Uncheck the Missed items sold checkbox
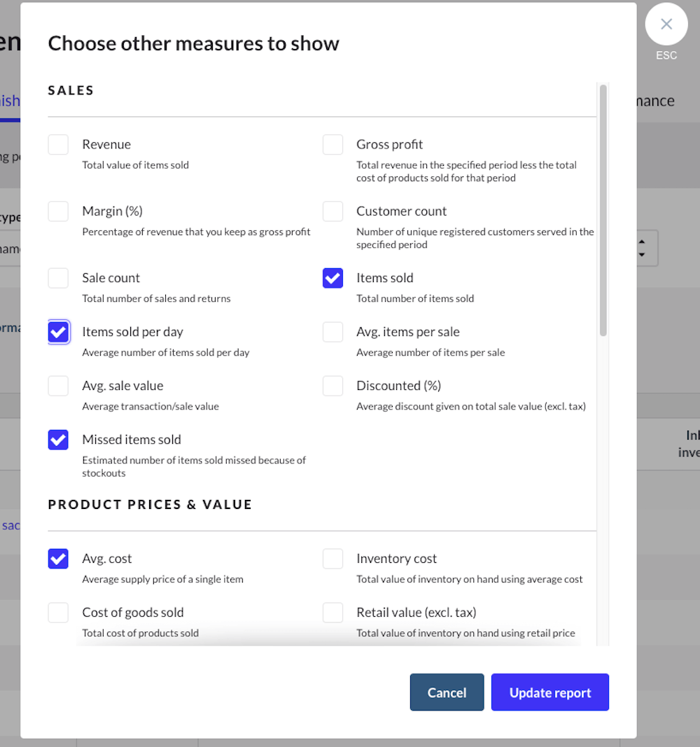This screenshot has width=700, height=747. coord(58,440)
